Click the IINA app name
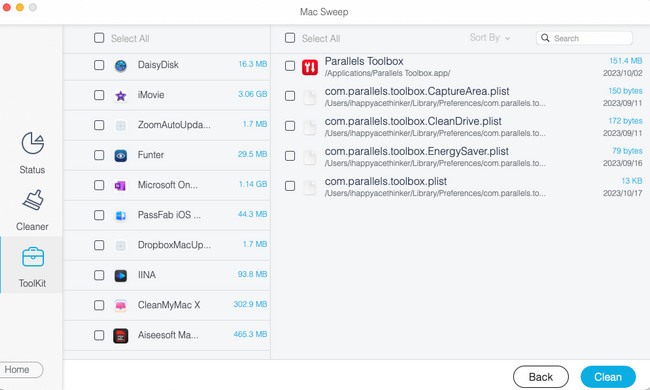 (147, 275)
